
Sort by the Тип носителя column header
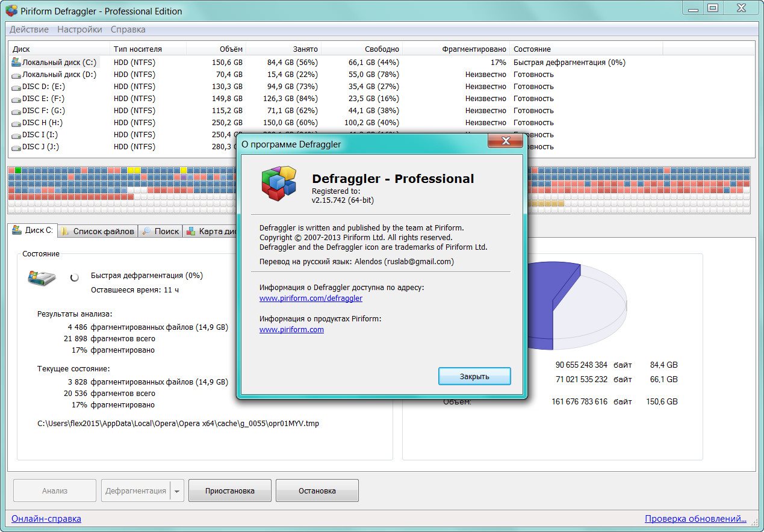(x=148, y=49)
